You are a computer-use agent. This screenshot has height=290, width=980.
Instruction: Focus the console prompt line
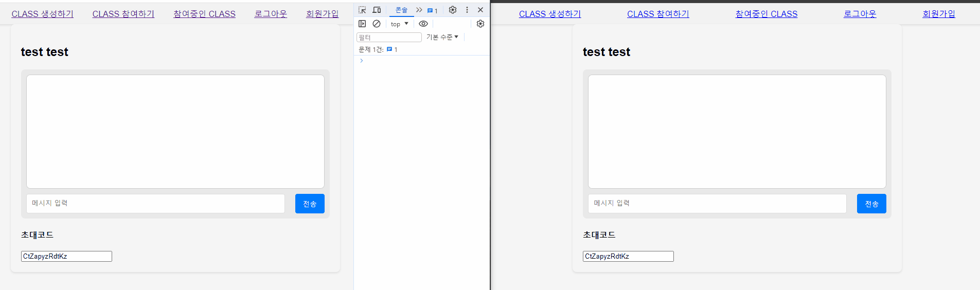[422, 61]
